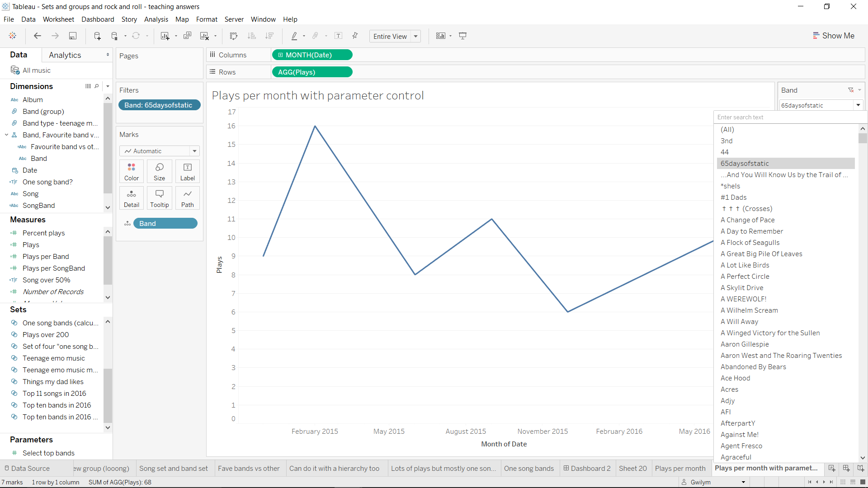Choose A Perfect Circle in filter list
The width and height of the screenshot is (868, 488).
[x=745, y=277]
